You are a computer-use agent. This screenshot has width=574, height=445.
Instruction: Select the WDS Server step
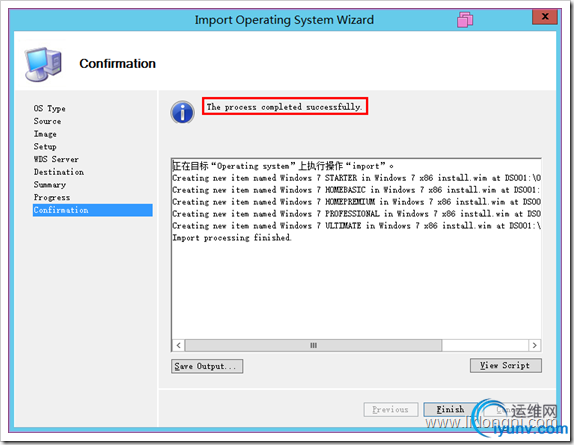point(56,159)
